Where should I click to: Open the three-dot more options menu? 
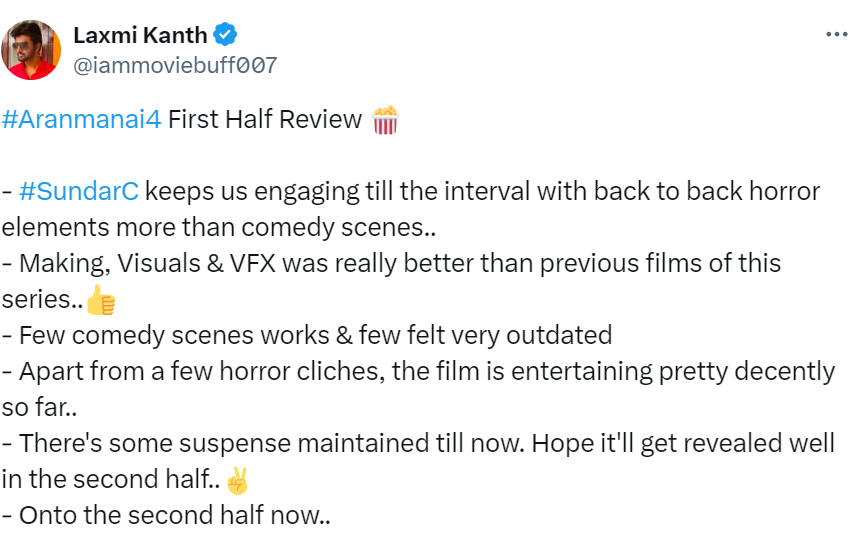836,35
